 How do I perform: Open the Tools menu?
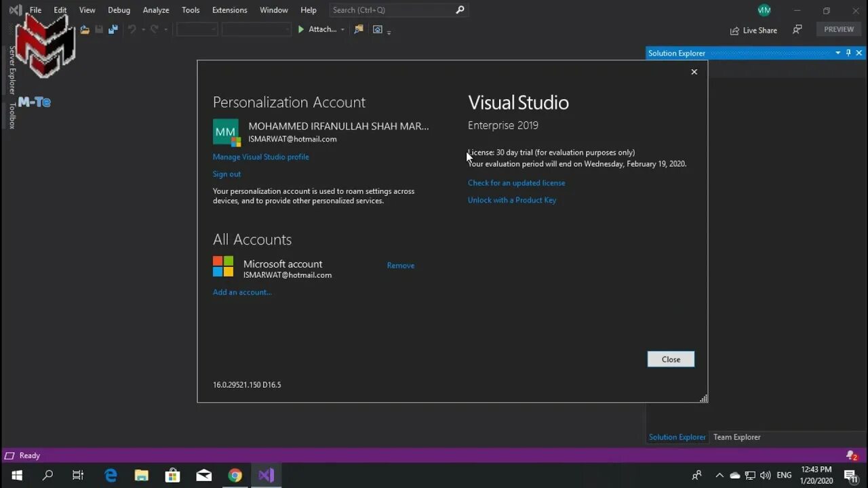pyautogui.click(x=191, y=10)
